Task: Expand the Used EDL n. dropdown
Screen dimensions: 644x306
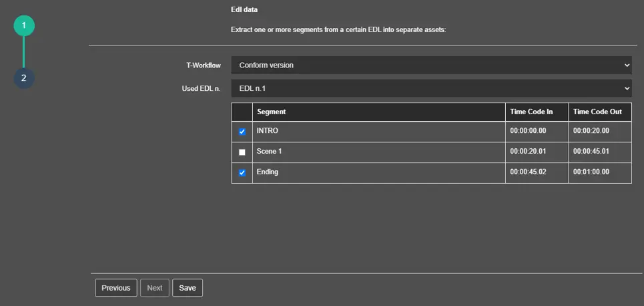Action: [x=430, y=88]
